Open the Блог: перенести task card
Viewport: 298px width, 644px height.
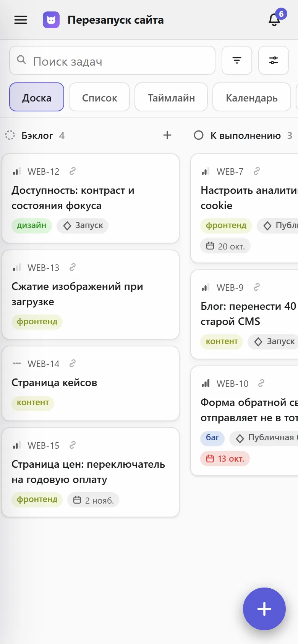245,314
